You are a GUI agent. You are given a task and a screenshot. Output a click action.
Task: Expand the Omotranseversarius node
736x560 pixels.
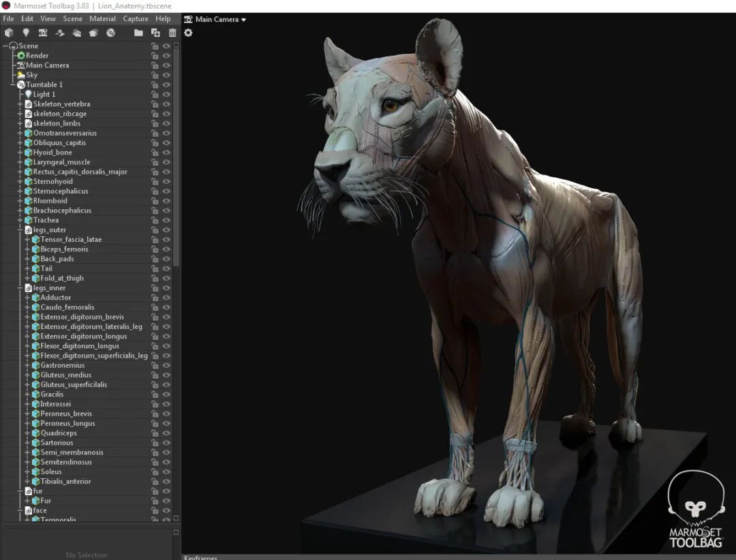coord(20,134)
